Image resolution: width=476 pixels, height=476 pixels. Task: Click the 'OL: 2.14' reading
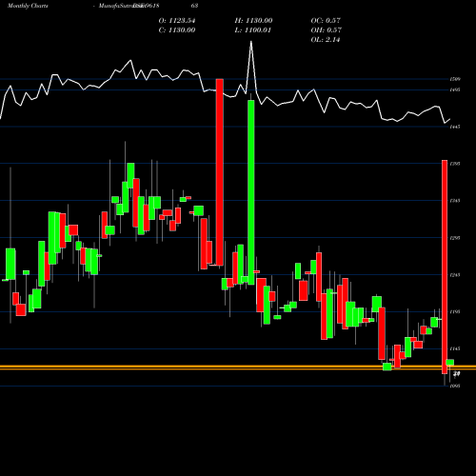[x=326, y=40]
